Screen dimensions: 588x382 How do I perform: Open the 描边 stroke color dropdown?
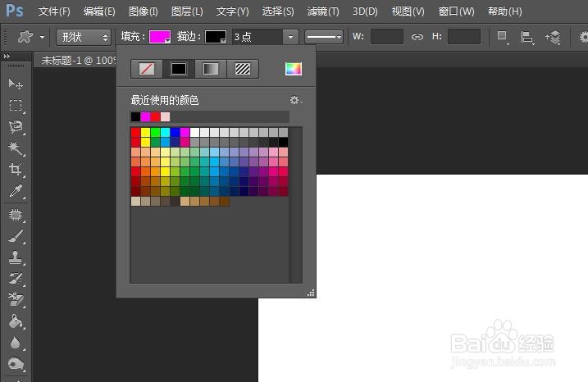pos(216,37)
